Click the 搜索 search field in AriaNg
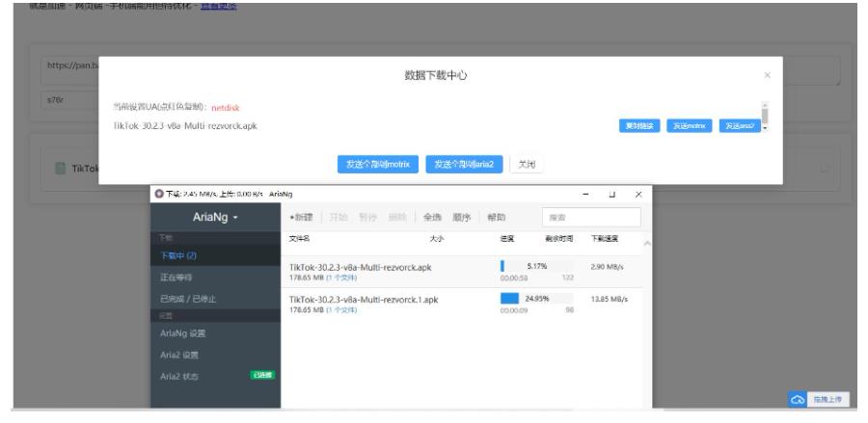The image size is (868, 423). (x=577, y=219)
